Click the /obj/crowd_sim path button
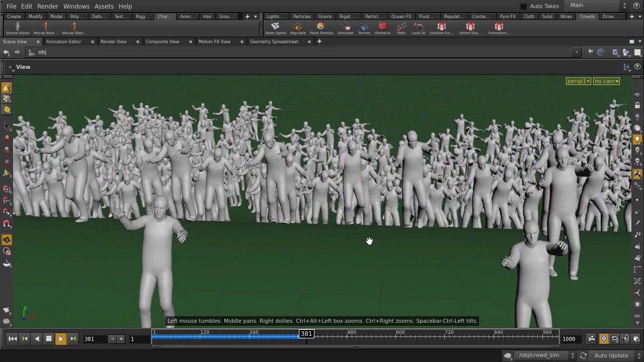Screen dimensions: 644x362 539,355
